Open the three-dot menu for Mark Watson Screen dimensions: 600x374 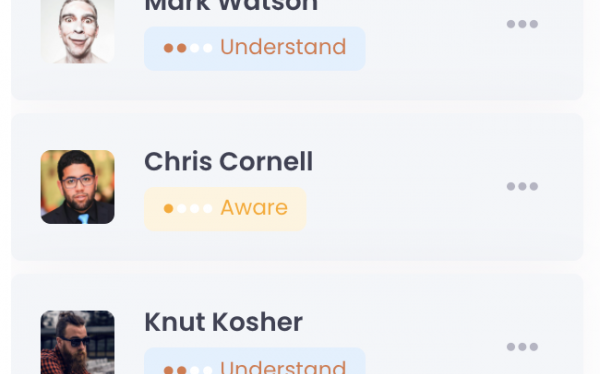pyautogui.click(x=522, y=24)
